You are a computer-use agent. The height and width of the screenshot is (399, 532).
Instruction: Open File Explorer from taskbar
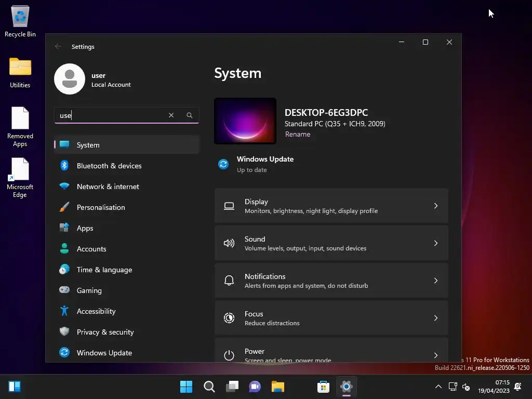coord(277,387)
